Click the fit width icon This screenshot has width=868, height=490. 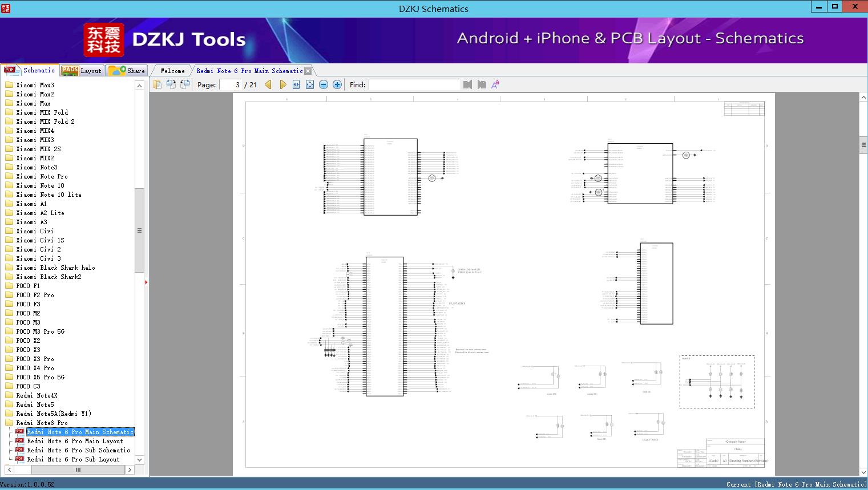point(296,84)
